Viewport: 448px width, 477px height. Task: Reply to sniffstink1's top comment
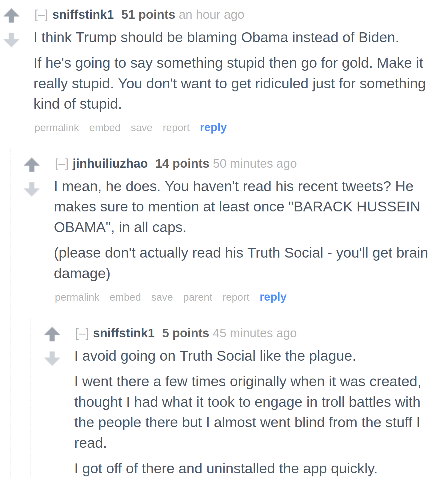(213, 127)
